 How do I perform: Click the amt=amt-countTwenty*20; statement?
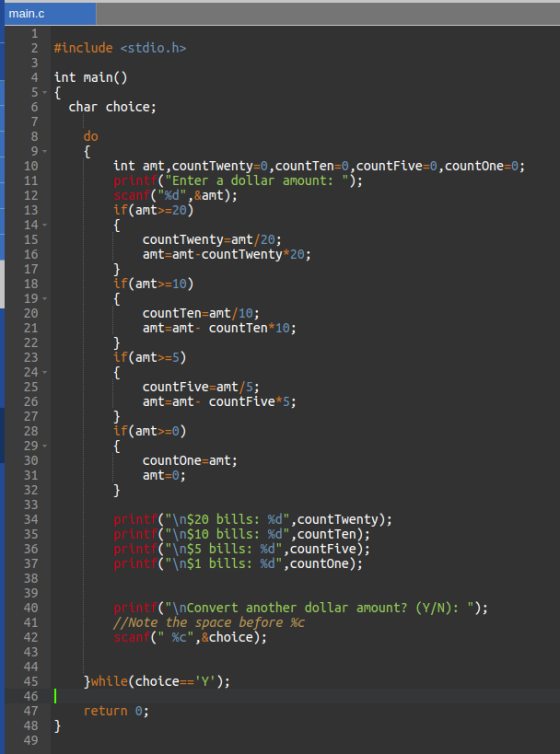(x=227, y=254)
